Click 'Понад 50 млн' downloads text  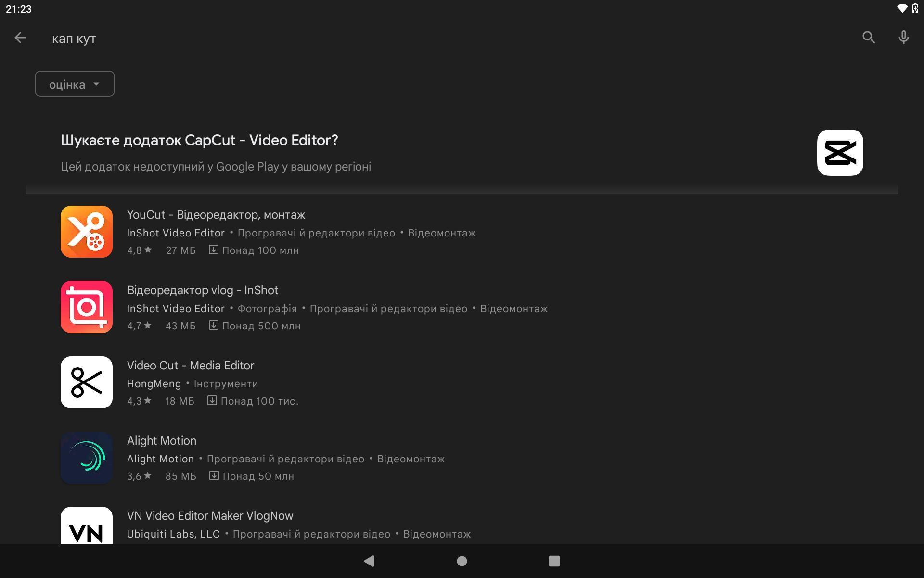(258, 476)
